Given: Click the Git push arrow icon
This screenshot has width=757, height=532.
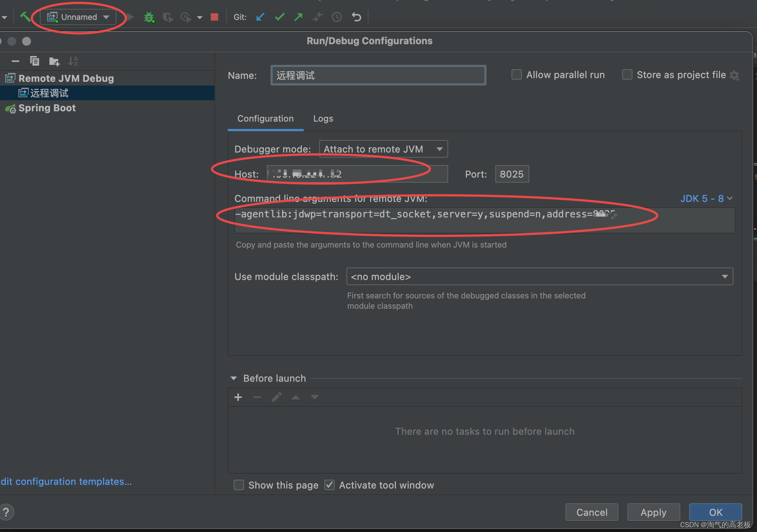Looking at the screenshot, I should pos(299,17).
